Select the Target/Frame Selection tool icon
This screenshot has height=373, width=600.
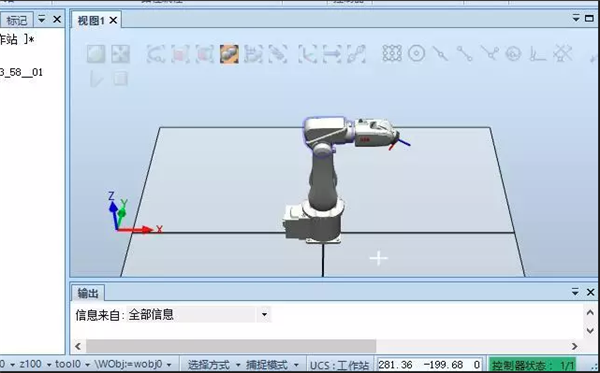[307, 54]
